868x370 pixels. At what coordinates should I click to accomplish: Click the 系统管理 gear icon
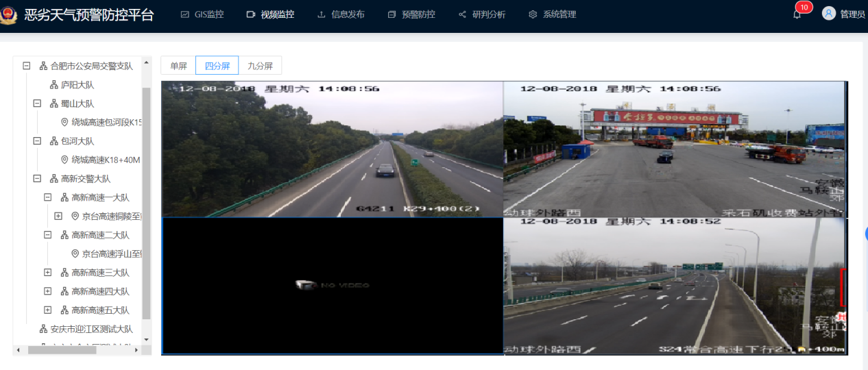pyautogui.click(x=533, y=14)
